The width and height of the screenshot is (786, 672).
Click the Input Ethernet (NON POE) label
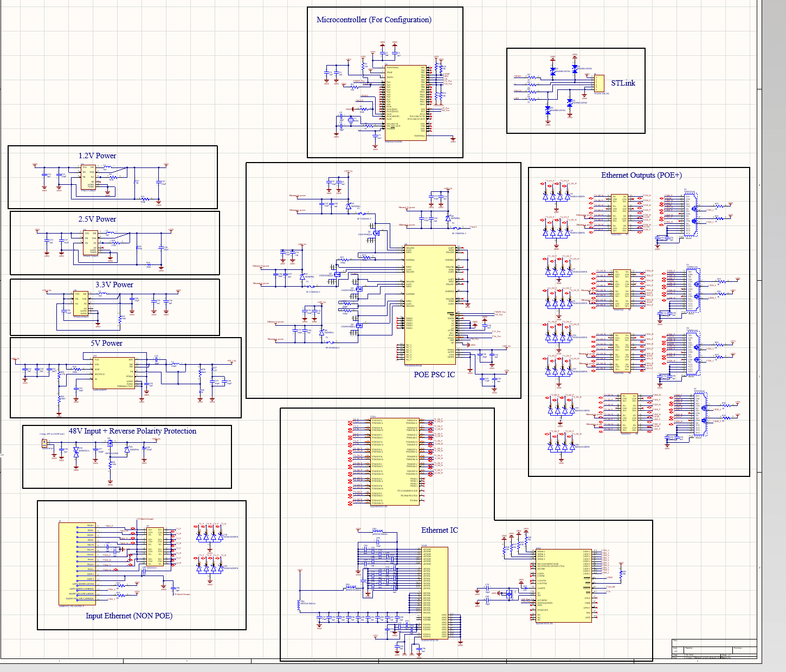[x=130, y=615]
